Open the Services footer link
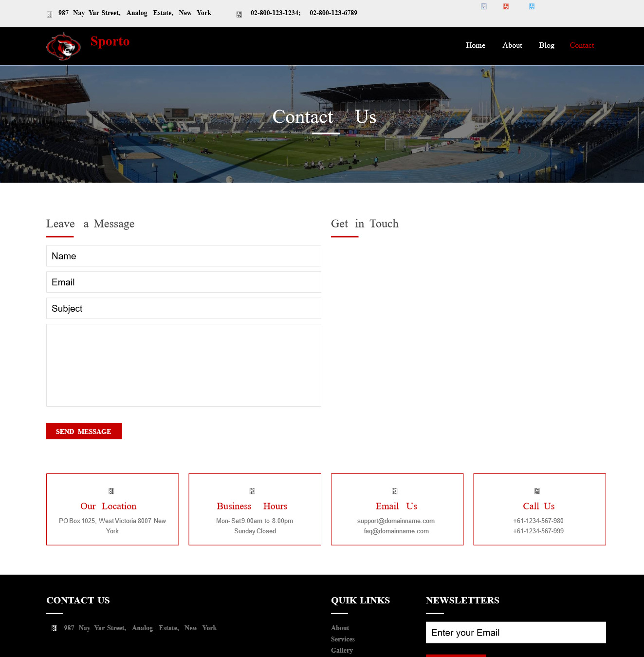The image size is (644, 657). [343, 639]
